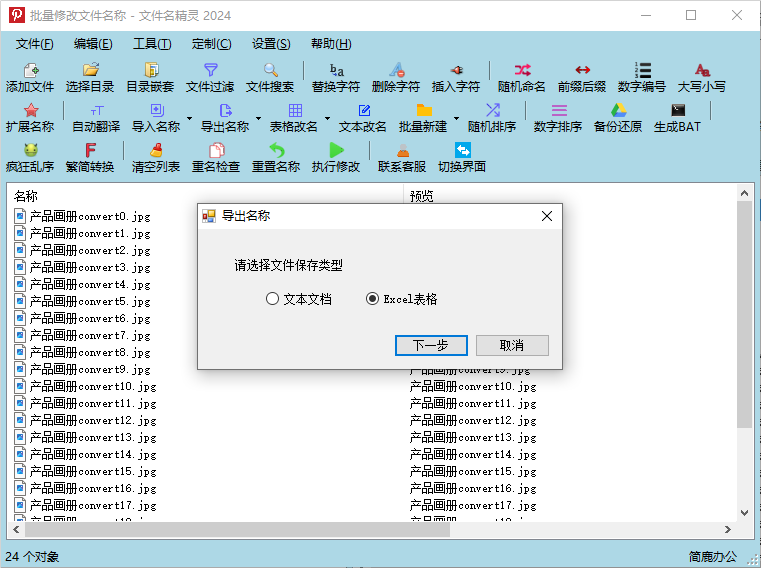Image resolution: width=761 pixels, height=568 pixels.
Task: Open the 编辑(E) menu
Action: [x=93, y=44]
